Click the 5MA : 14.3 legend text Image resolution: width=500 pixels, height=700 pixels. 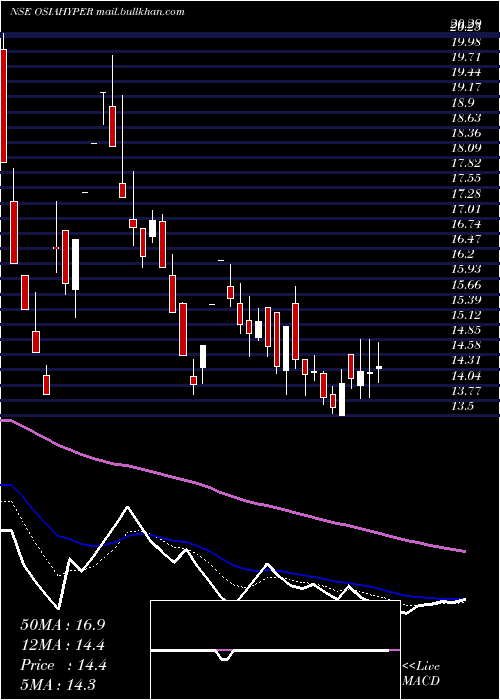pyautogui.click(x=58, y=685)
